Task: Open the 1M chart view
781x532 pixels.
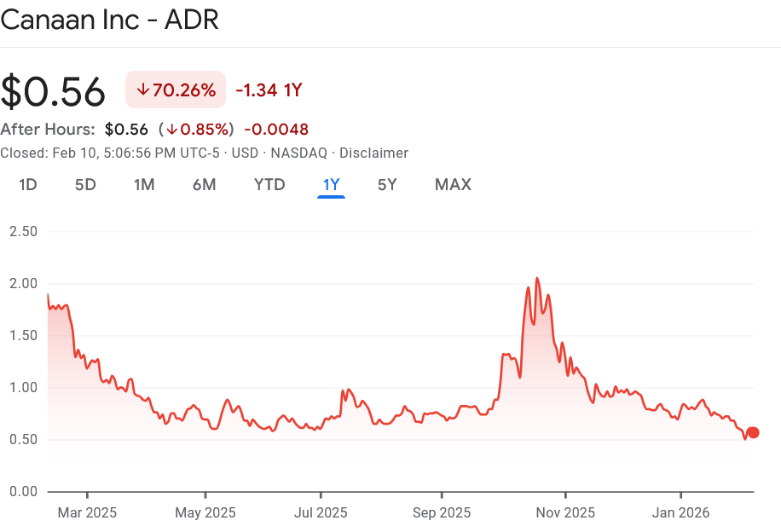Action: [144, 184]
